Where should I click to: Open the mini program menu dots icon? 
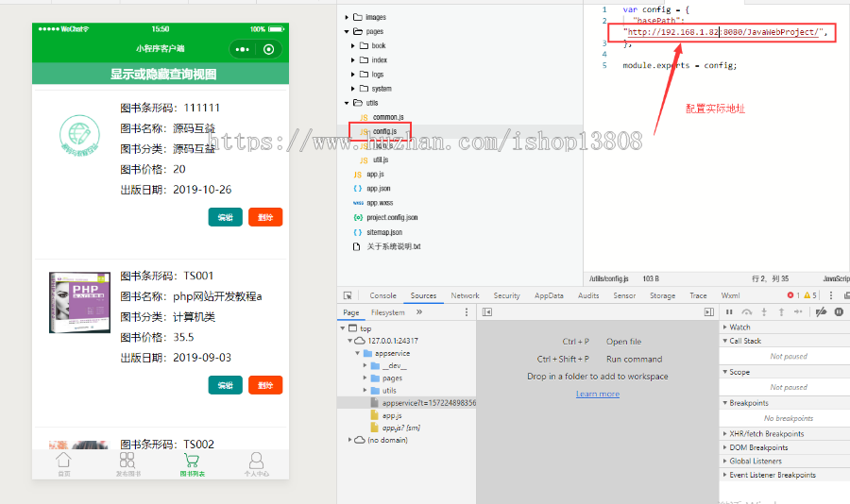243,49
